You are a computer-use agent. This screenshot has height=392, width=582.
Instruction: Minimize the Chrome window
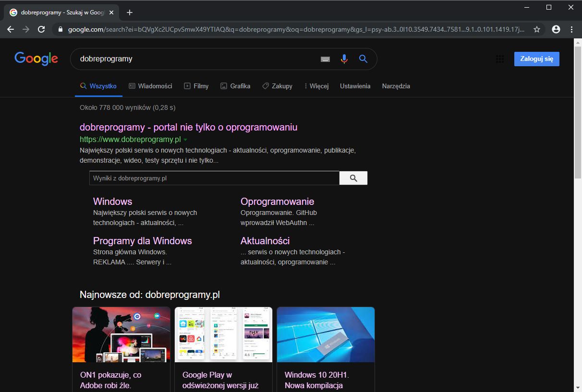tap(527, 7)
